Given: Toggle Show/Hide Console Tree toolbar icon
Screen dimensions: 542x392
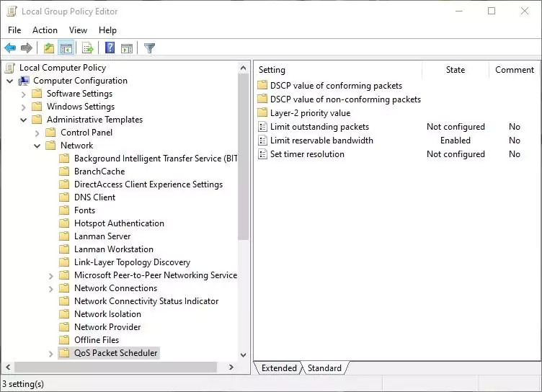Looking at the screenshot, I should tap(66, 48).
